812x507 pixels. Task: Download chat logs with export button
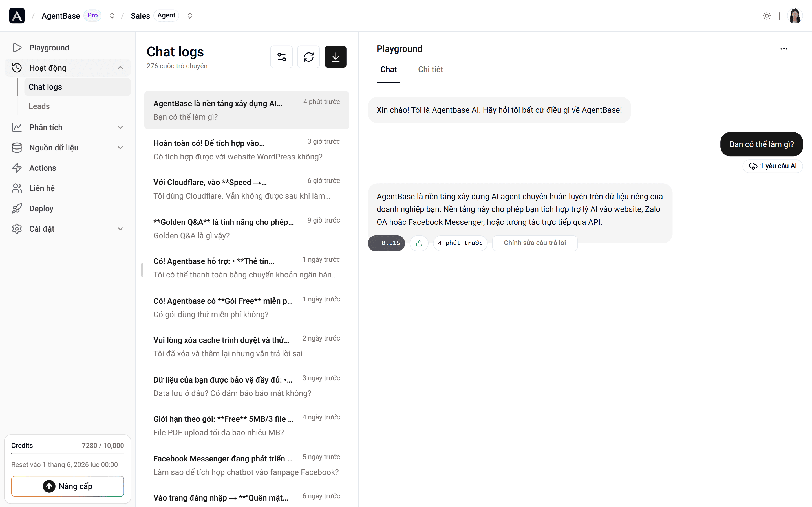coord(336,57)
